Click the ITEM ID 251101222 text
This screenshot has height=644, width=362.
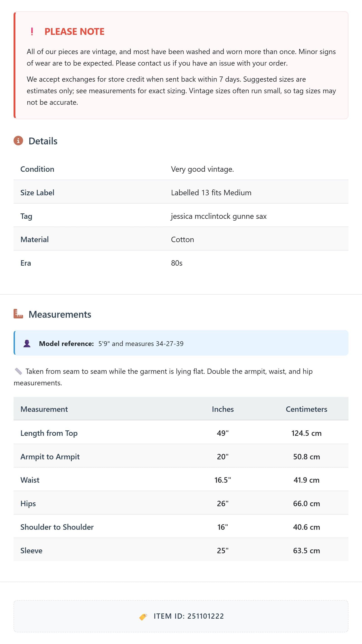click(x=189, y=616)
